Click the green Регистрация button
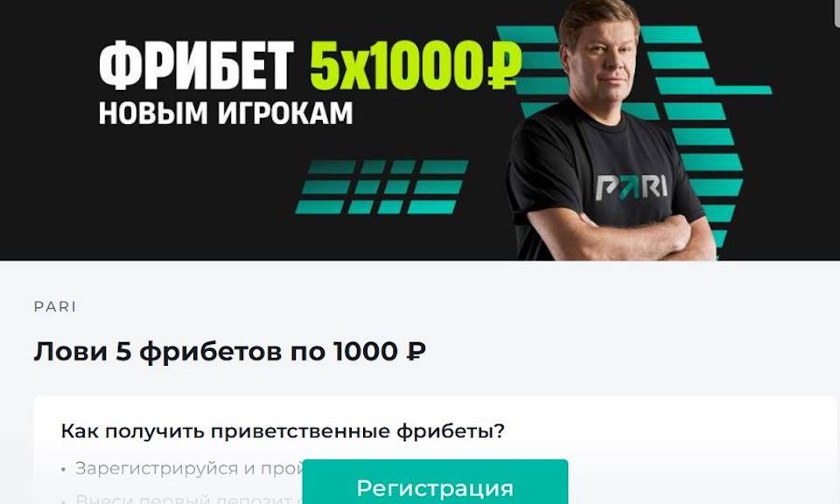 pos(435,481)
